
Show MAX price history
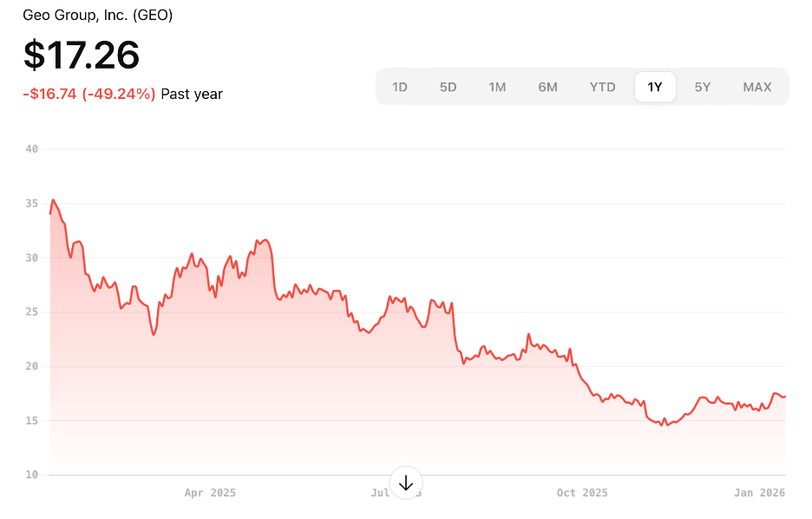[x=756, y=87]
